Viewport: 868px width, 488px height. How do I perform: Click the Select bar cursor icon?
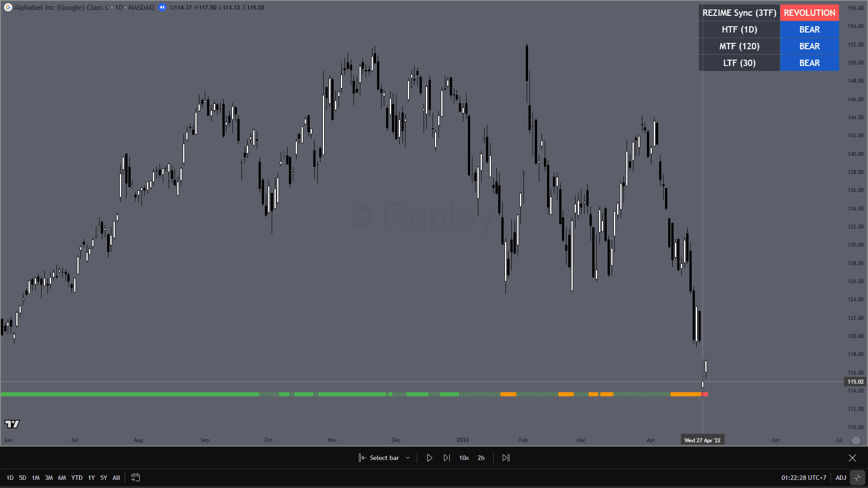[x=362, y=458]
